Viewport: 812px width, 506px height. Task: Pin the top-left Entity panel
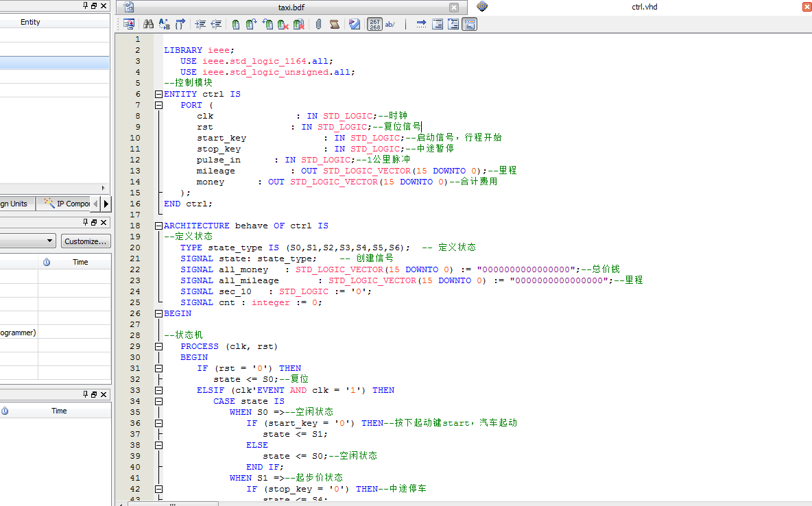[x=86, y=5]
